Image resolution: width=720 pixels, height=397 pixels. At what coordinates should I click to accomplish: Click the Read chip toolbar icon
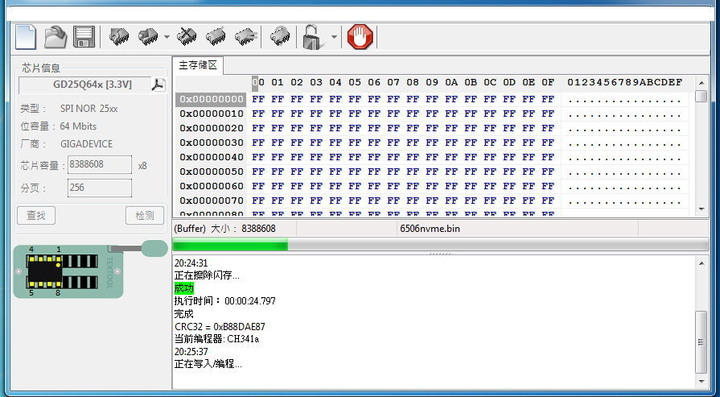point(118,36)
